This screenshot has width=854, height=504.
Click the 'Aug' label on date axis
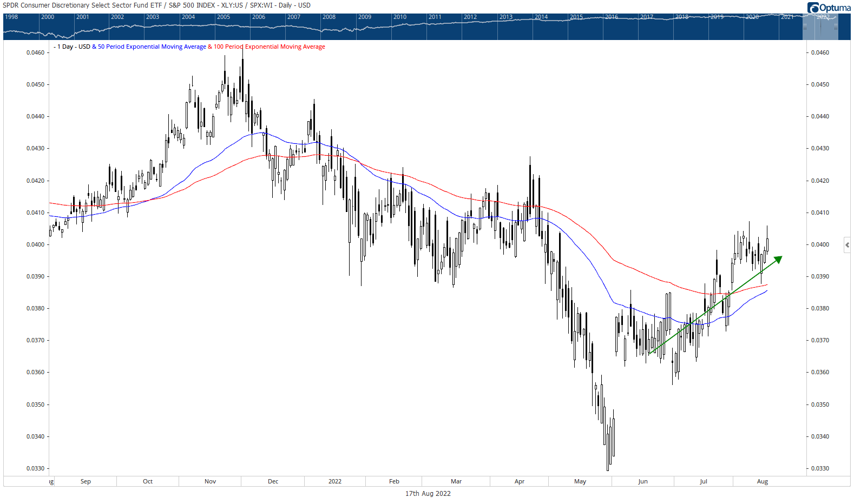[x=763, y=481]
